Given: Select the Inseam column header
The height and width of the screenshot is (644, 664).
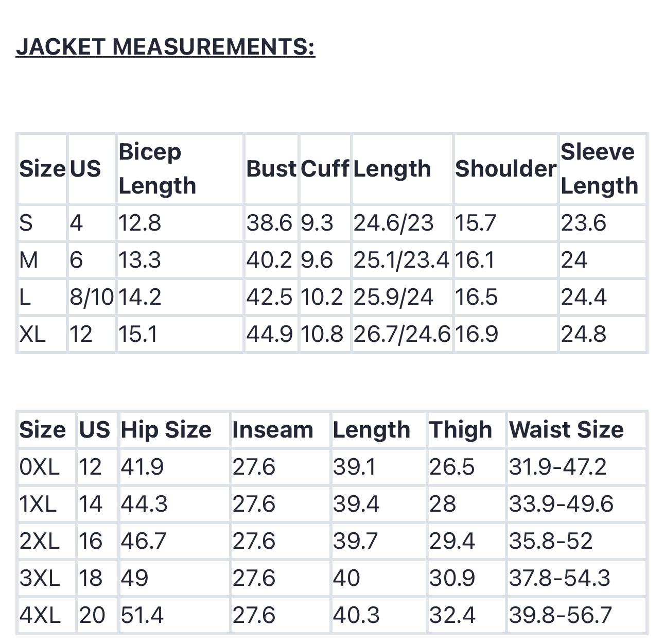Looking at the screenshot, I should pos(273,430).
